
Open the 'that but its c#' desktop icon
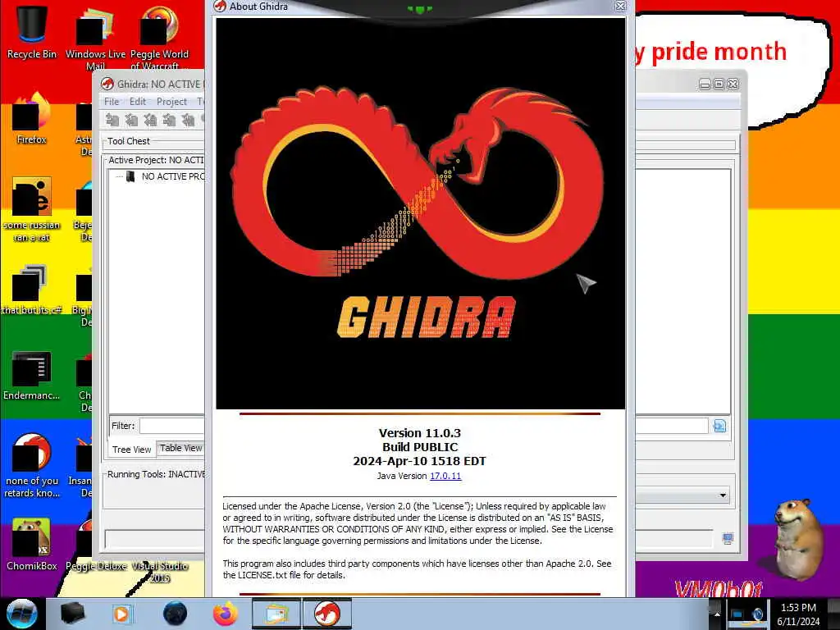(x=32, y=290)
